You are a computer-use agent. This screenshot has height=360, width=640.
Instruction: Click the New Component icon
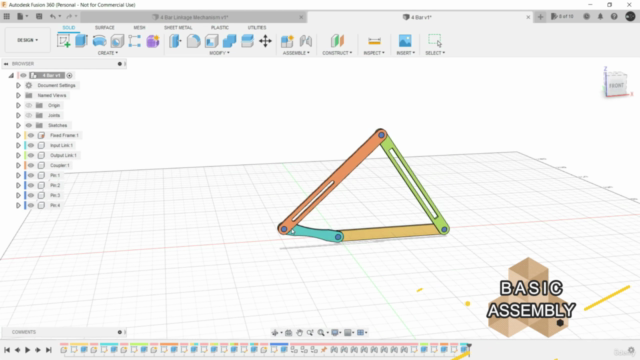[287, 41]
